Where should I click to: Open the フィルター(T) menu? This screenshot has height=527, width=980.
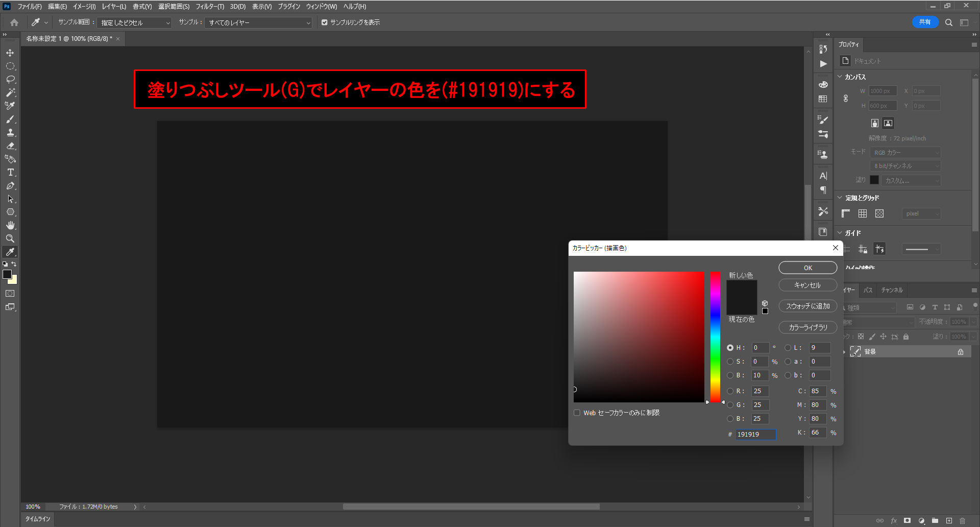tap(210, 7)
